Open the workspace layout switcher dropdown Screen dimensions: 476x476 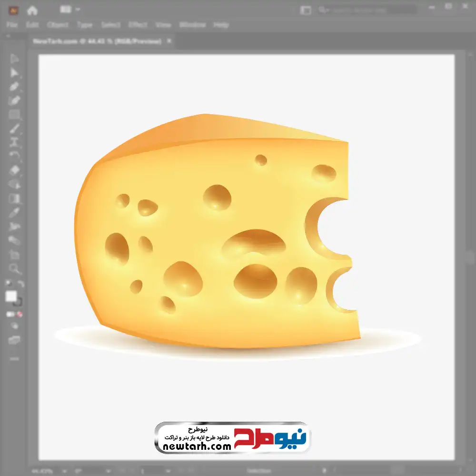(x=70, y=10)
